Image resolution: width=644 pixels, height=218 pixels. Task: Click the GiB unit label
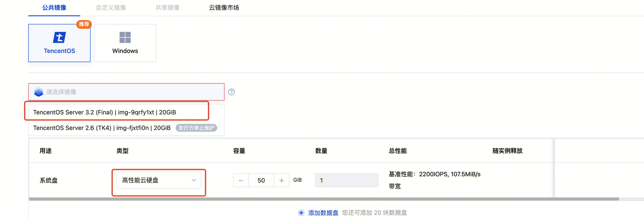coord(298,180)
